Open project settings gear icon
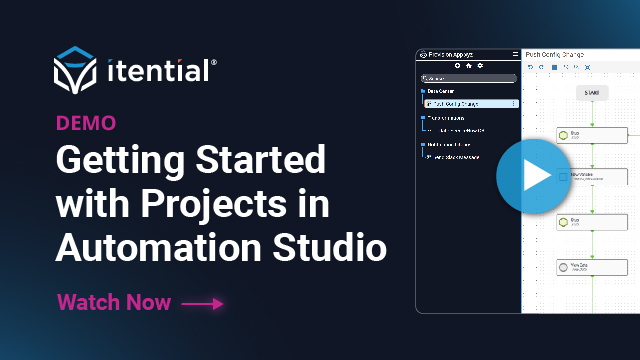The image size is (640, 360). click(x=480, y=65)
